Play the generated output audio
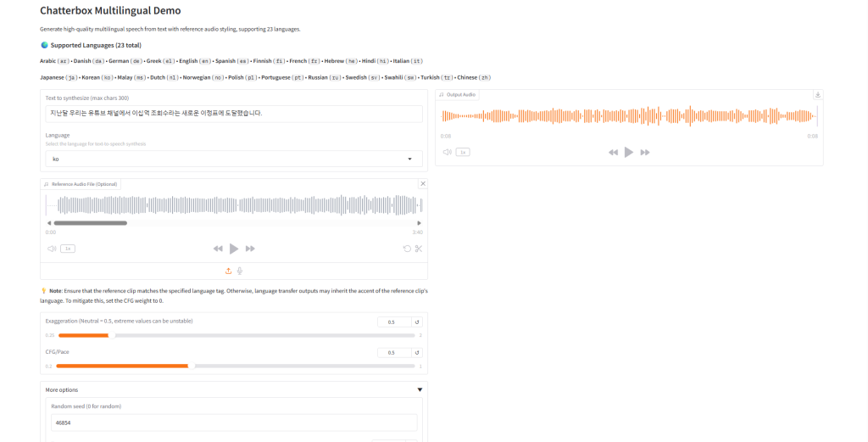This screenshot has width=868, height=442. pyautogui.click(x=629, y=152)
